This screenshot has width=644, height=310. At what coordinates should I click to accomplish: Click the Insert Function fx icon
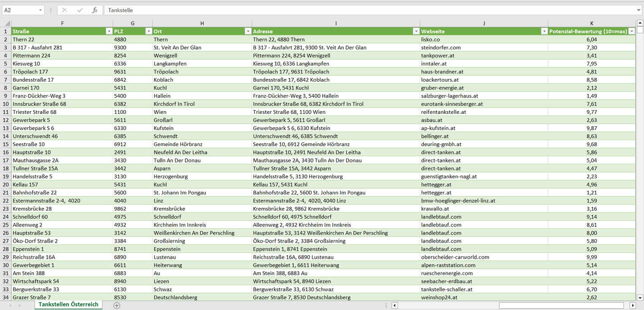pos(94,10)
